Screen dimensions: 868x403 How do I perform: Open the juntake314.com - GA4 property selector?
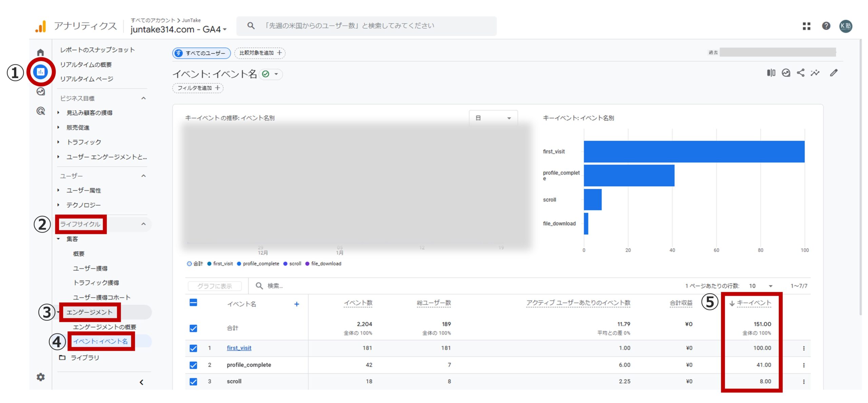[x=176, y=28]
